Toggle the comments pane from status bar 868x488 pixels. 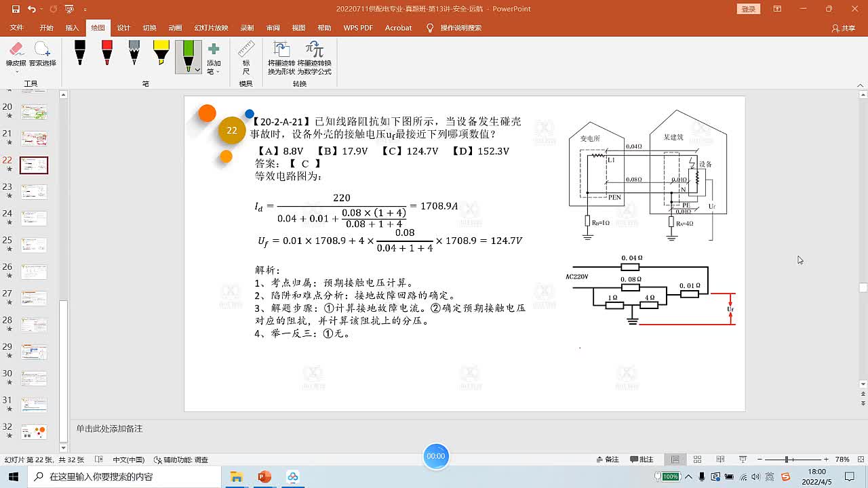[x=641, y=460]
